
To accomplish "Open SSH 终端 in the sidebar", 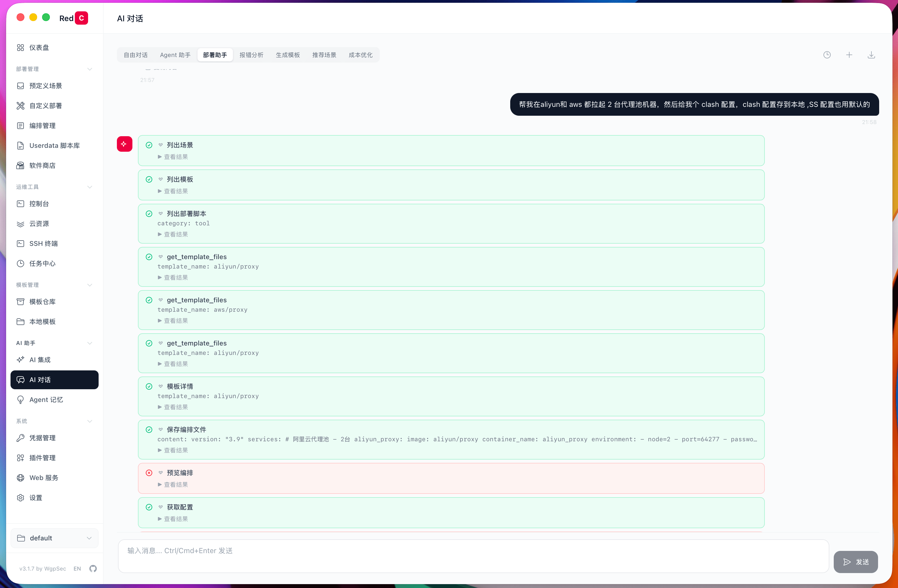I will pyautogui.click(x=43, y=244).
